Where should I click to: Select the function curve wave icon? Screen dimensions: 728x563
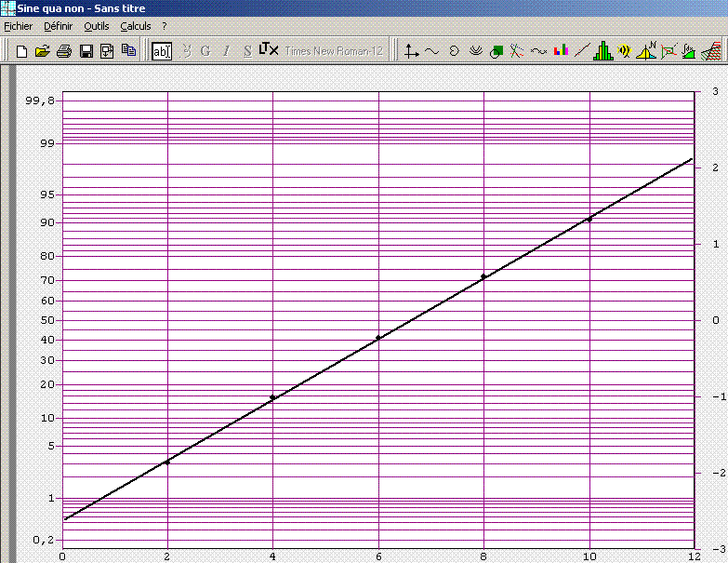432,51
